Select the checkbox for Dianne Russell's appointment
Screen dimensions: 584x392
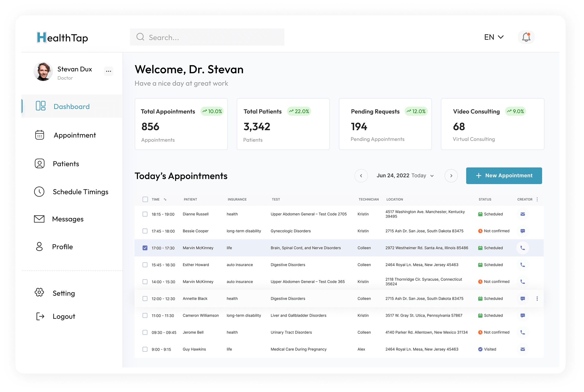[x=145, y=214]
